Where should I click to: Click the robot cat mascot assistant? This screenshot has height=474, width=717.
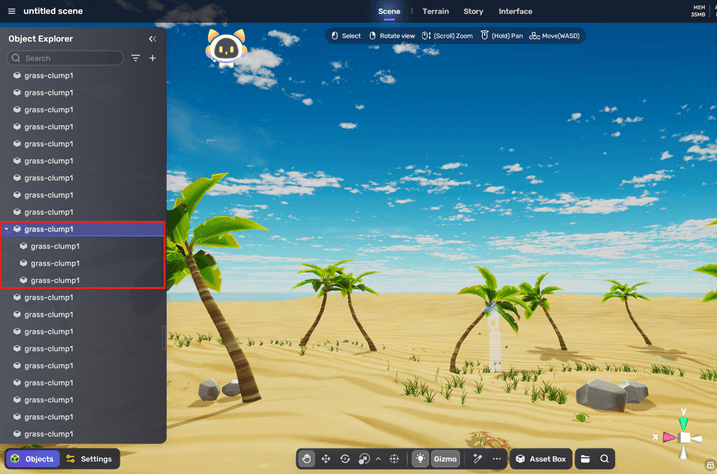coord(226,48)
